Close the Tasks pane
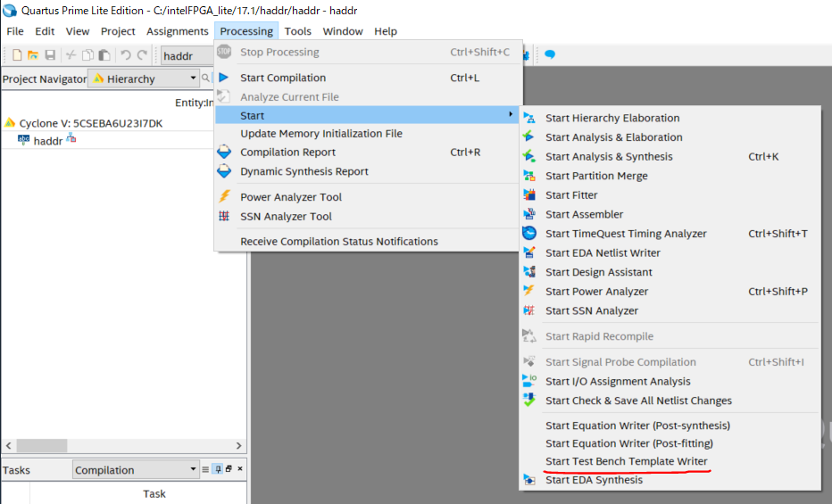The image size is (832, 504). pyautogui.click(x=240, y=468)
